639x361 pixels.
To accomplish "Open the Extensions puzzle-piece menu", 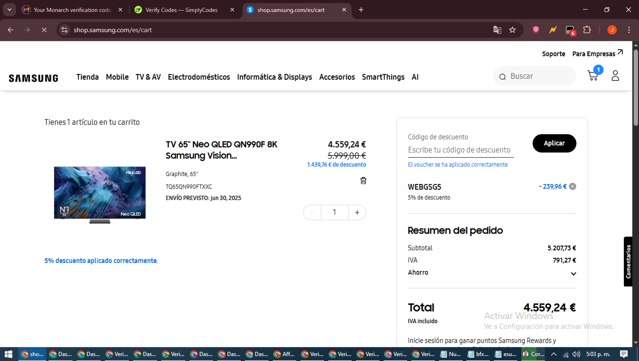I will pyautogui.click(x=587, y=30).
